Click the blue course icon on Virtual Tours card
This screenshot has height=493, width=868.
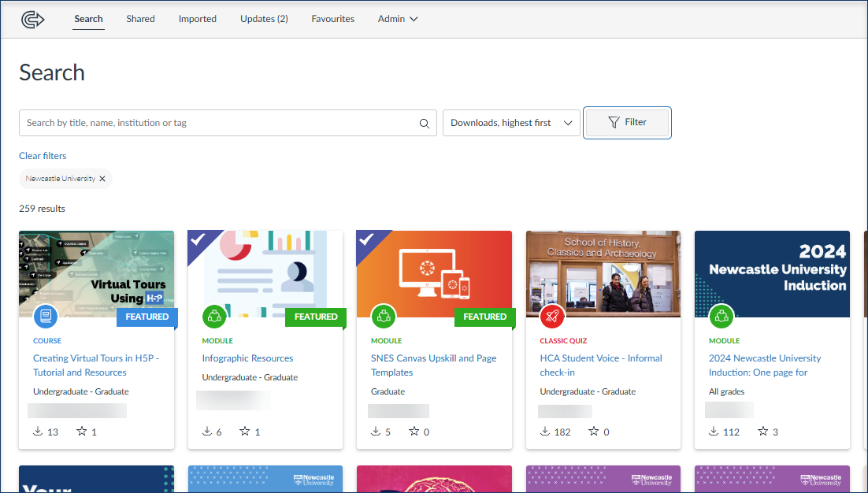pos(46,317)
